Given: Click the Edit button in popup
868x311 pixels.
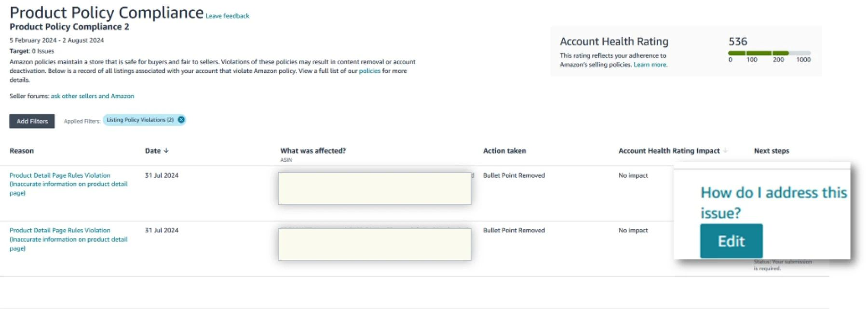Looking at the screenshot, I should pyautogui.click(x=732, y=241).
